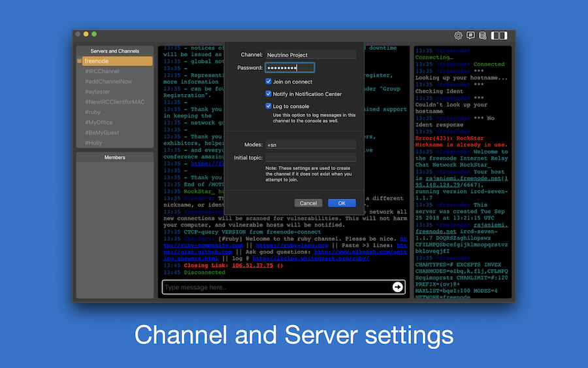588x368 pixels.
Task: Click the Modes input field
Action: 310,145
